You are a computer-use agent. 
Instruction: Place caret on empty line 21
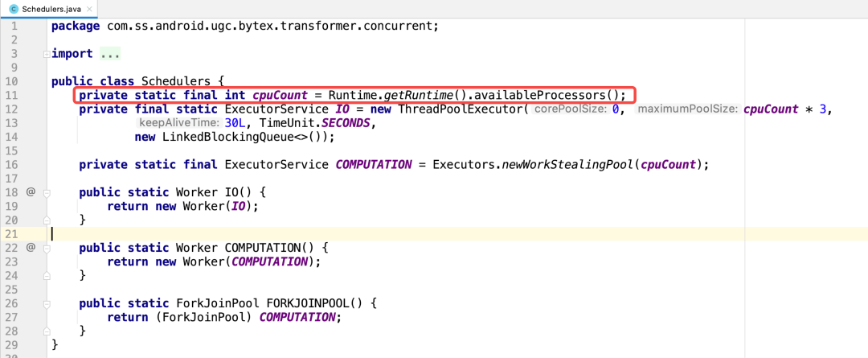click(241, 233)
